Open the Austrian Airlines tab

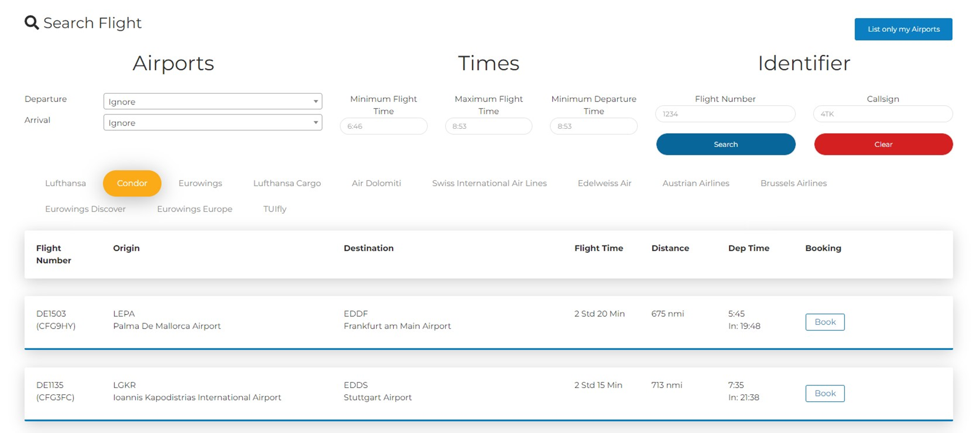695,183
